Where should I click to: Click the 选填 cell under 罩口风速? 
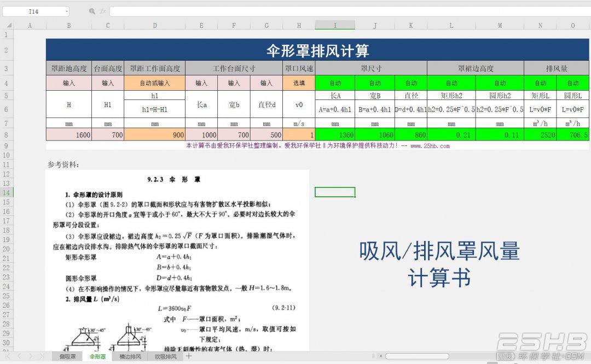click(299, 83)
